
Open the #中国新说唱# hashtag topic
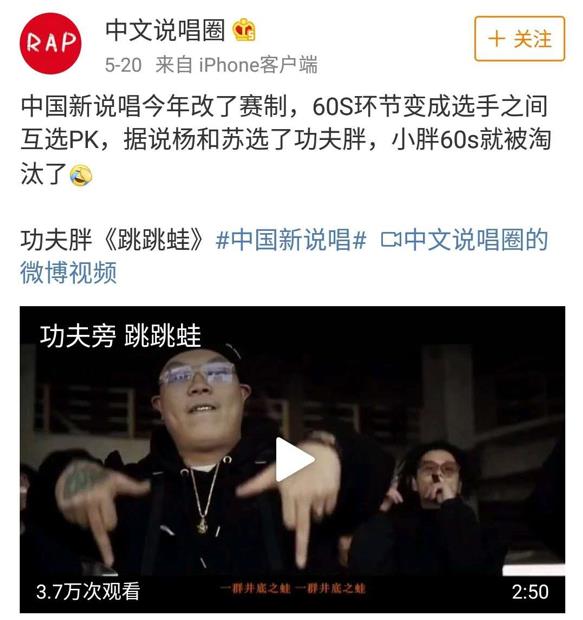pyautogui.click(x=291, y=240)
